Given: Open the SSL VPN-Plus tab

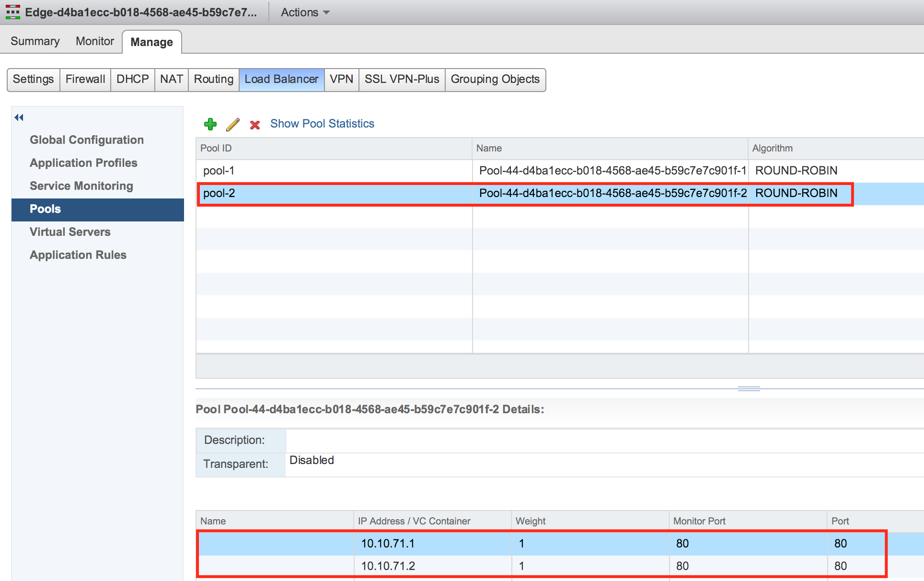Looking at the screenshot, I should [402, 79].
